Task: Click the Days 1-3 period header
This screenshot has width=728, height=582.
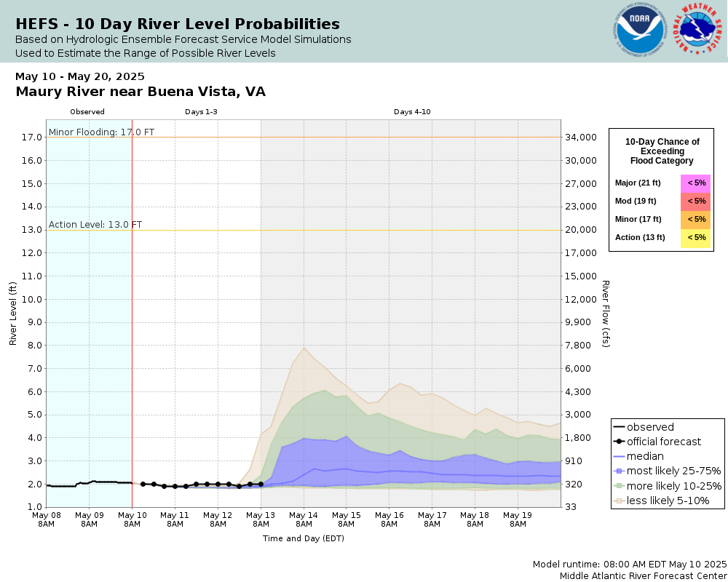Action: pos(201,112)
